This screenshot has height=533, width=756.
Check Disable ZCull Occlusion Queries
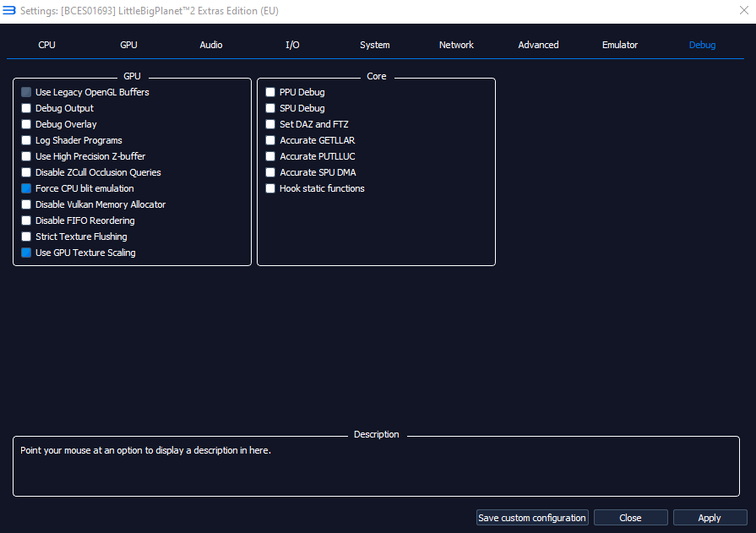pos(26,172)
